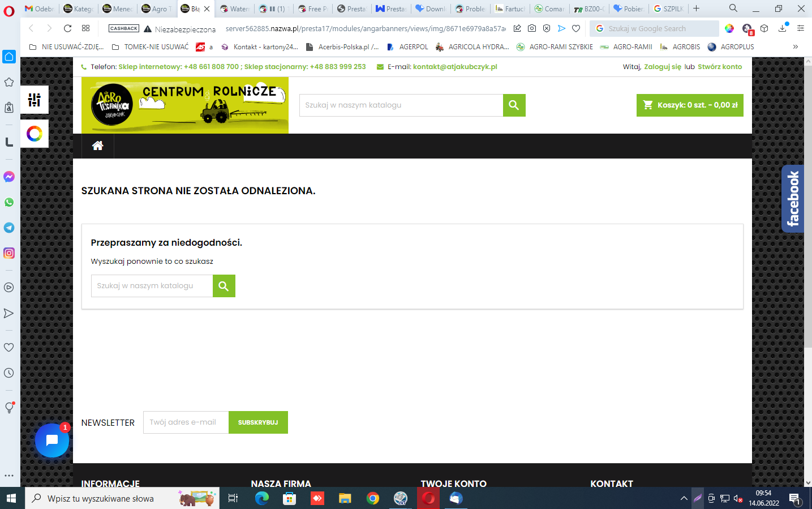Close the current Błąd tab
The image size is (812, 509).
207,8
